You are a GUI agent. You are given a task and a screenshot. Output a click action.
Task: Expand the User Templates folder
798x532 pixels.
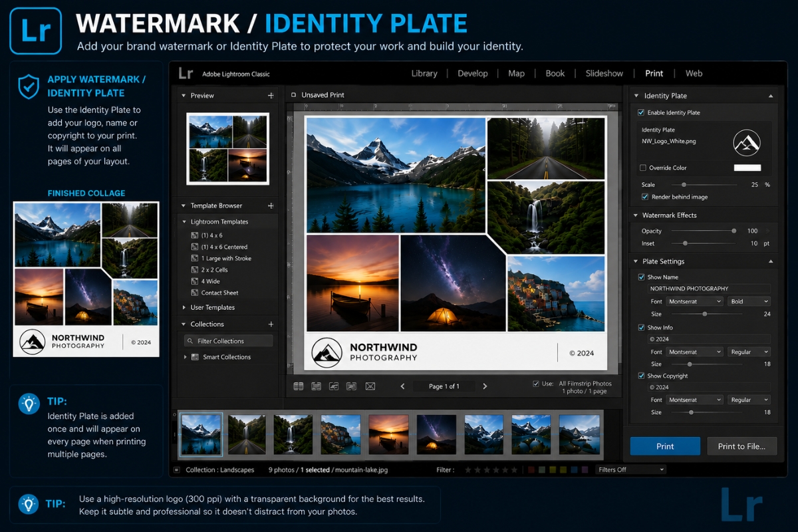click(x=184, y=308)
